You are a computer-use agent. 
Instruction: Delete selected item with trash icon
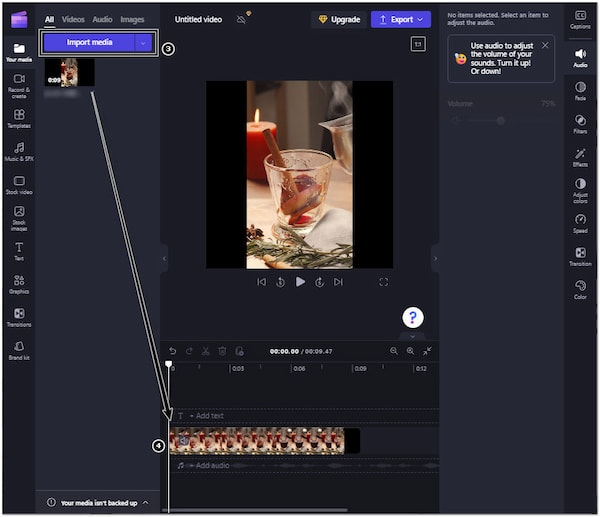point(222,351)
